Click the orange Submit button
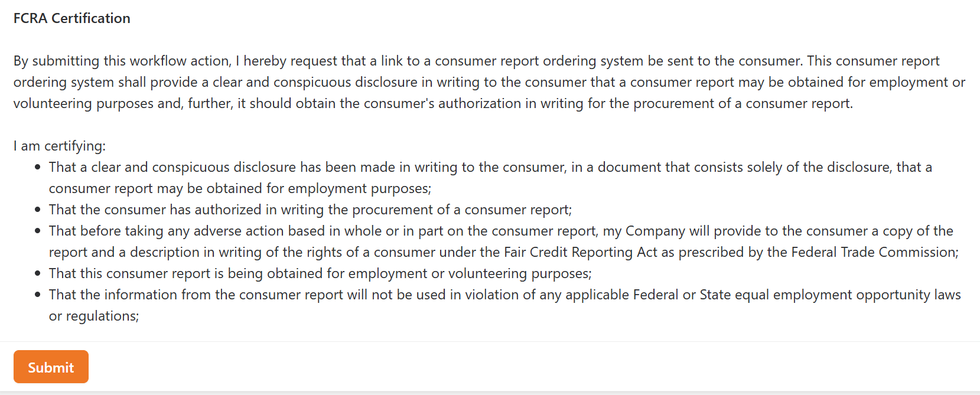This screenshot has height=395, width=980. point(51,367)
